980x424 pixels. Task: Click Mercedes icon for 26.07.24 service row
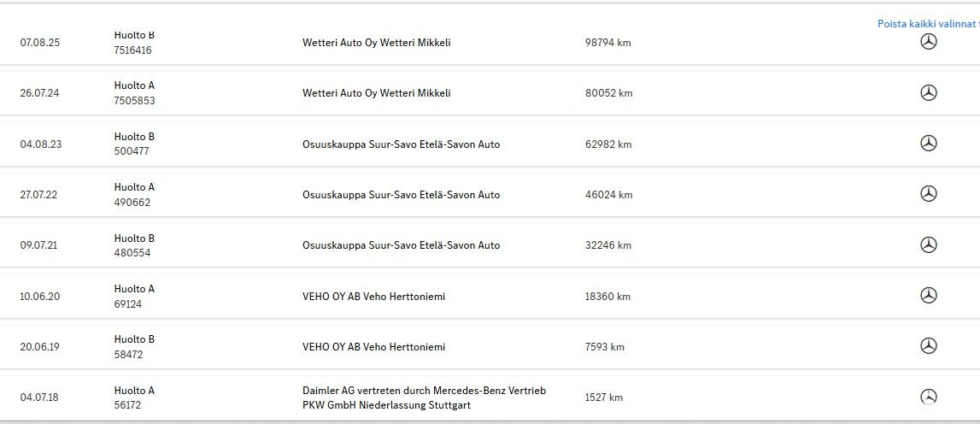click(928, 93)
